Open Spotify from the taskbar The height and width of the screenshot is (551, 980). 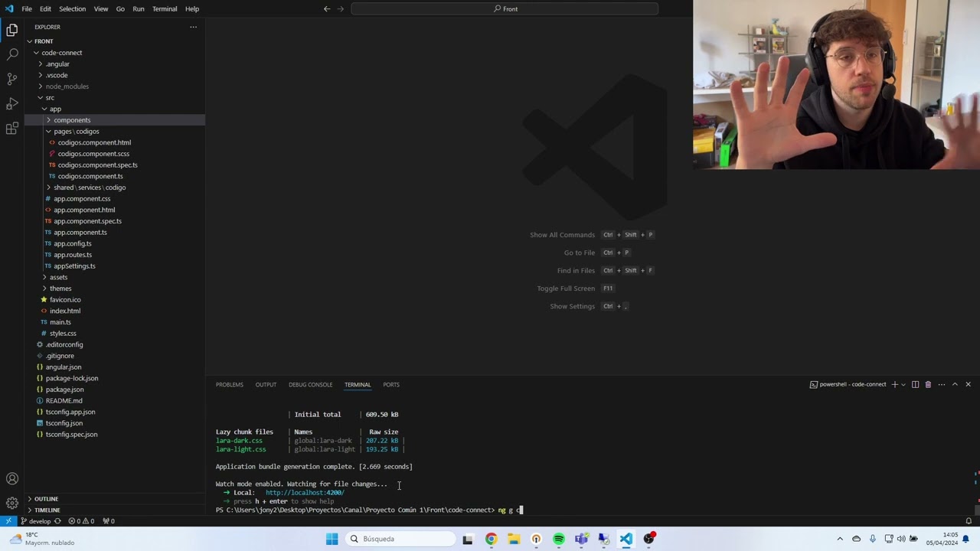559,539
